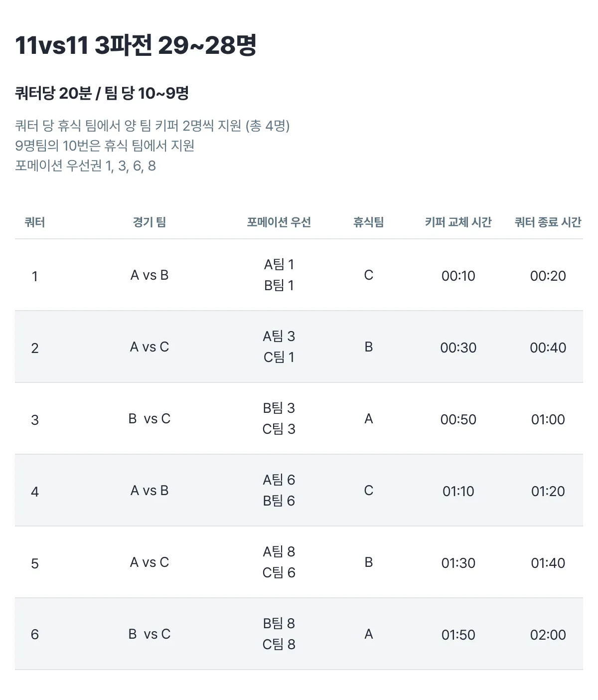Click the '포메이션 우선권 1, 3, 6, 8' note
The image size is (598, 700).
85,166
